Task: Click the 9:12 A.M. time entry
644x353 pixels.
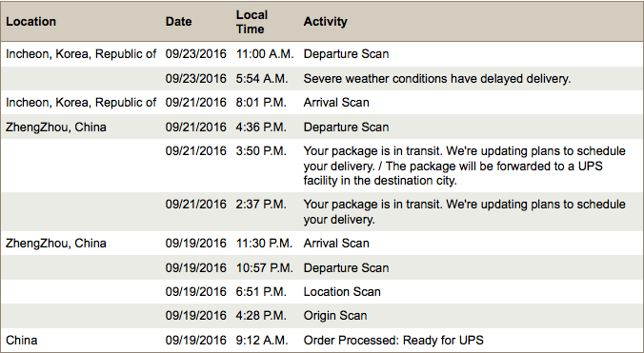Action: tap(262, 340)
